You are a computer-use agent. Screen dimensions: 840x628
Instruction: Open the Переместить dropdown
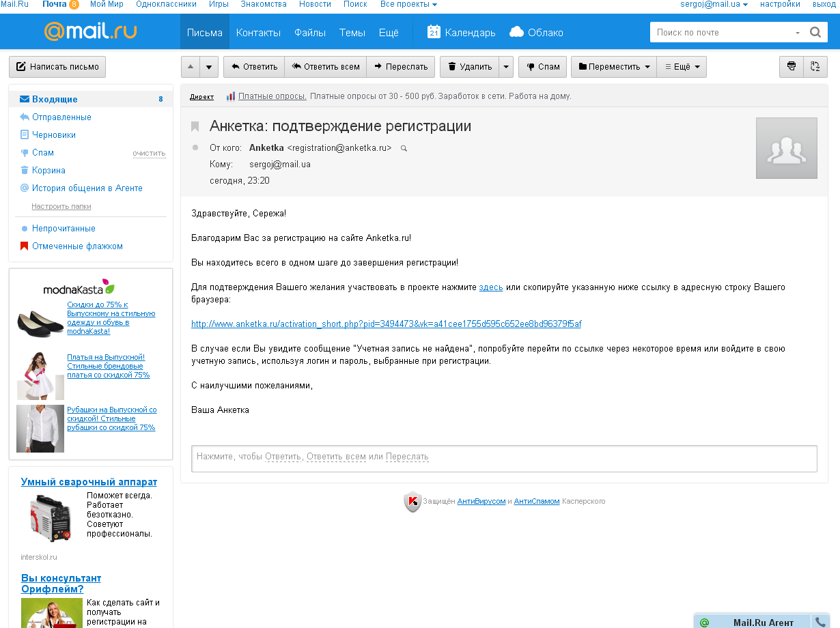coord(614,67)
